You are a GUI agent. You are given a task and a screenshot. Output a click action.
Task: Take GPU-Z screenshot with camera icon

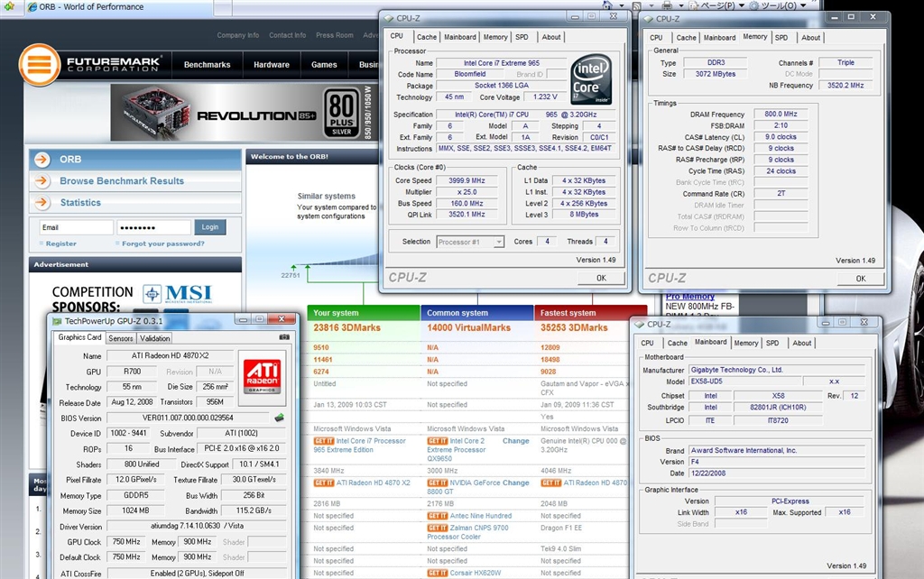pos(284,337)
